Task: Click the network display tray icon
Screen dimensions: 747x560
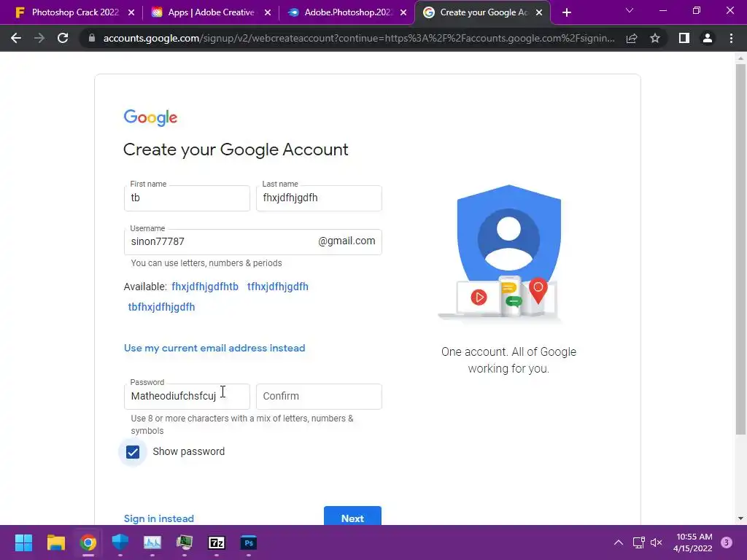Action: pyautogui.click(x=638, y=542)
